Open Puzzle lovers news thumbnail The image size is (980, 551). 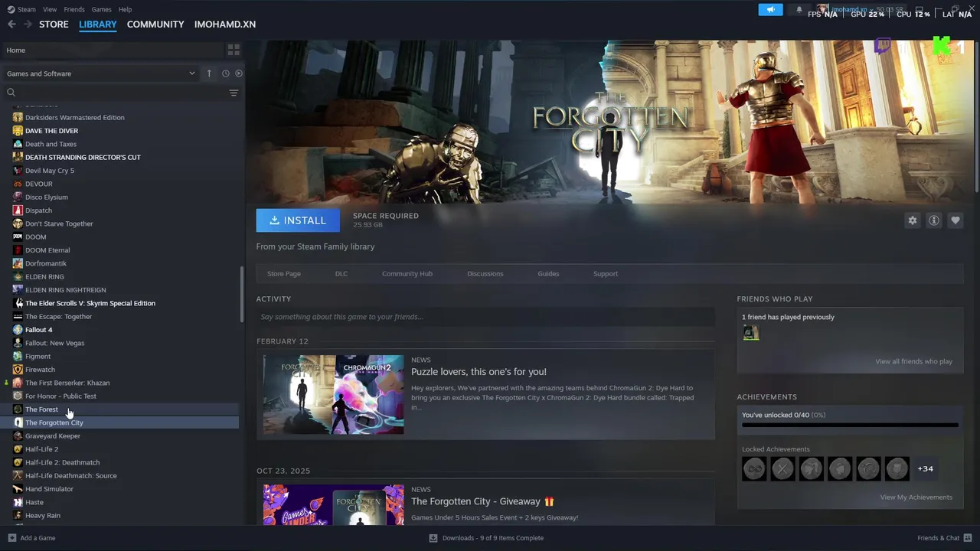tap(333, 395)
